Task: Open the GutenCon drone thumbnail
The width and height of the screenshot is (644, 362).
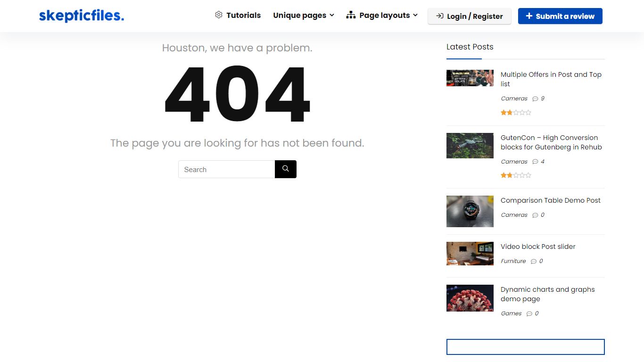Action: click(470, 146)
